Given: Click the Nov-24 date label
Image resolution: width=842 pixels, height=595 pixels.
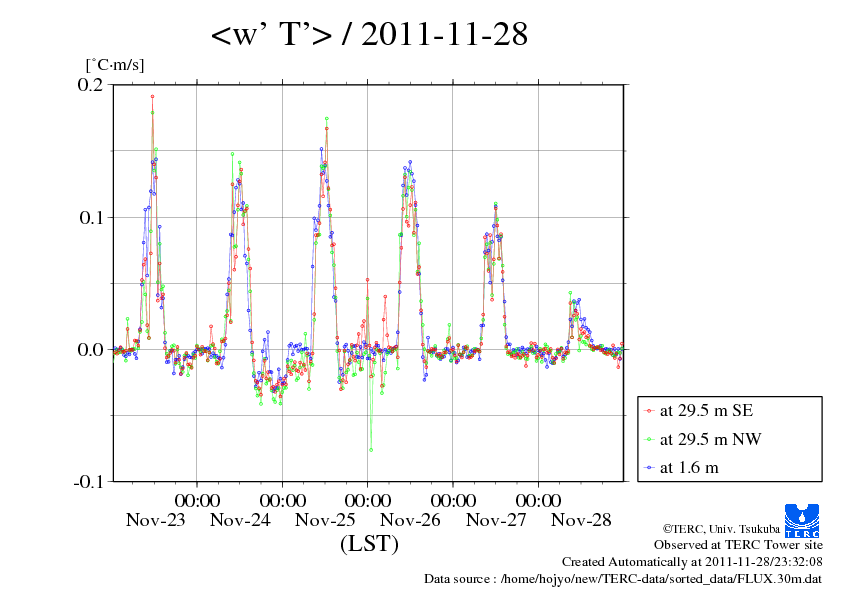Looking at the screenshot, I should [x=240, y=519].
